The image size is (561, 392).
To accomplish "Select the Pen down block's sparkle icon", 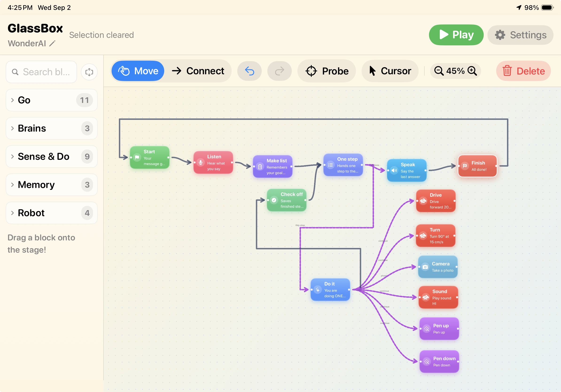I will (x=427, y=361).
